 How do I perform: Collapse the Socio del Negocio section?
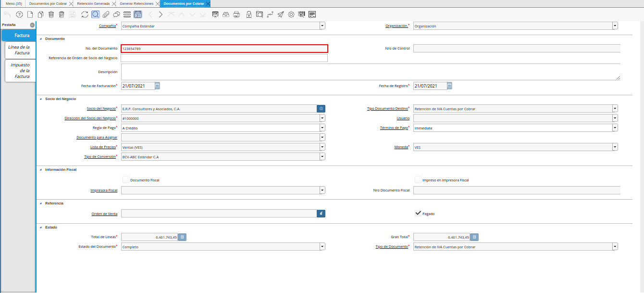click(41, 99)
